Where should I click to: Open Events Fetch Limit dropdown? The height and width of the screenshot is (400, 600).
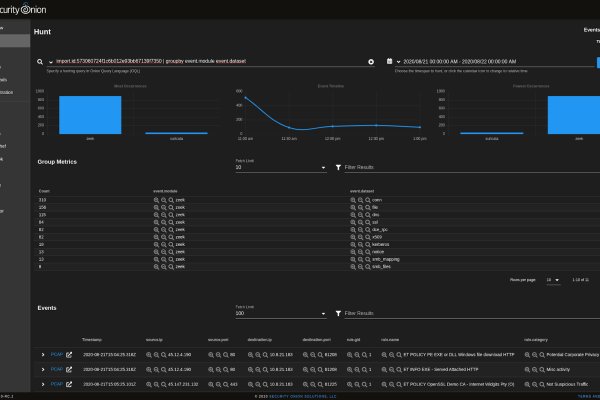tap(280, 314)
